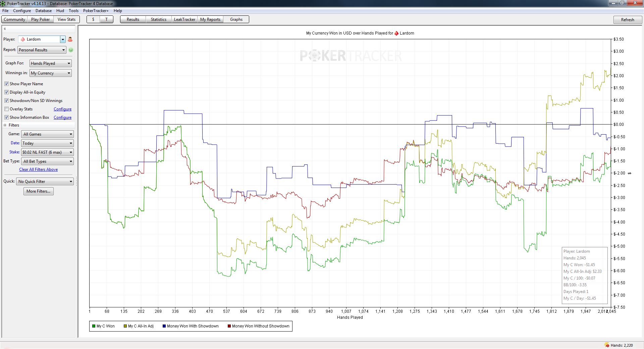This screenshot has height=349, width=644.
Task: Click 'BB/100: -3.55' in the info box
Action: [575, 285]
